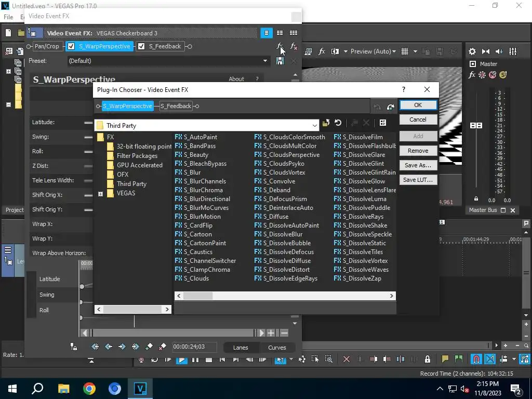The image size is (532, 399).
Task: Uncheck S_Feedback in FX chain
Action: (x=141, y=46)
